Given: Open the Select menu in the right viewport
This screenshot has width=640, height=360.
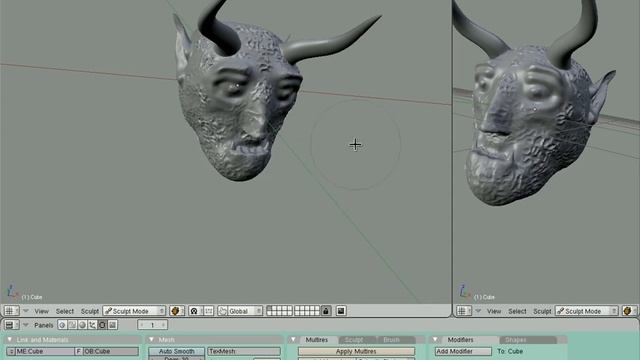Looking at the screenshot, I should [x=517, y=311].
